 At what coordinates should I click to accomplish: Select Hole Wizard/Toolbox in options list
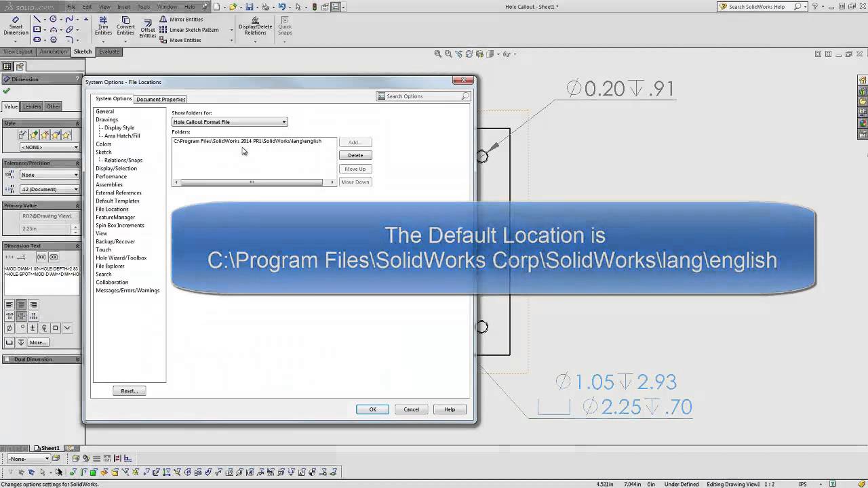click(x=121, y=258)
